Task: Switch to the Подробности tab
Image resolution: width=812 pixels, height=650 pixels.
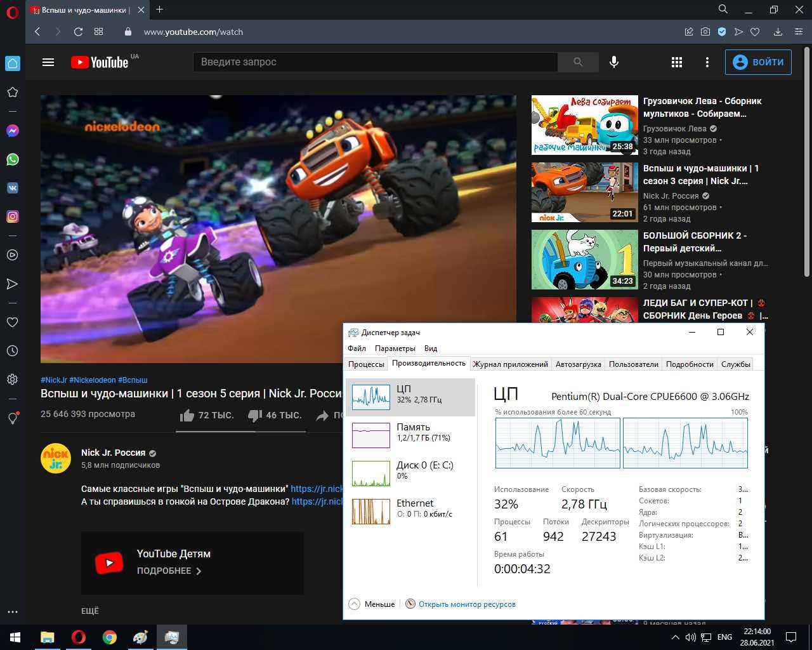Action: click(x=690, y=364)
